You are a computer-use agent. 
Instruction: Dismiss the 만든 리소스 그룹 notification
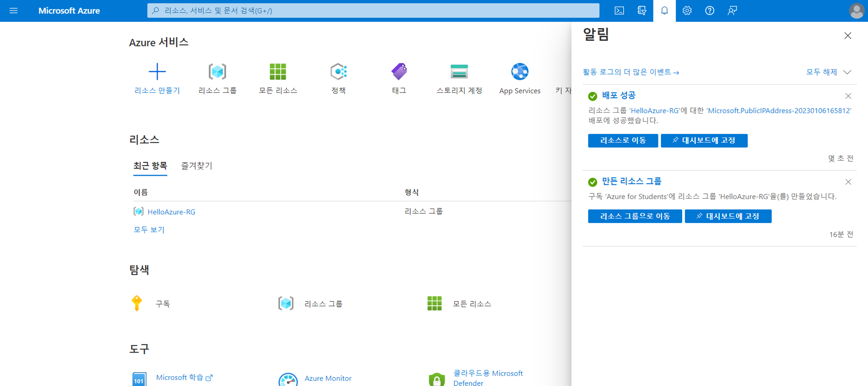point(848,182)
